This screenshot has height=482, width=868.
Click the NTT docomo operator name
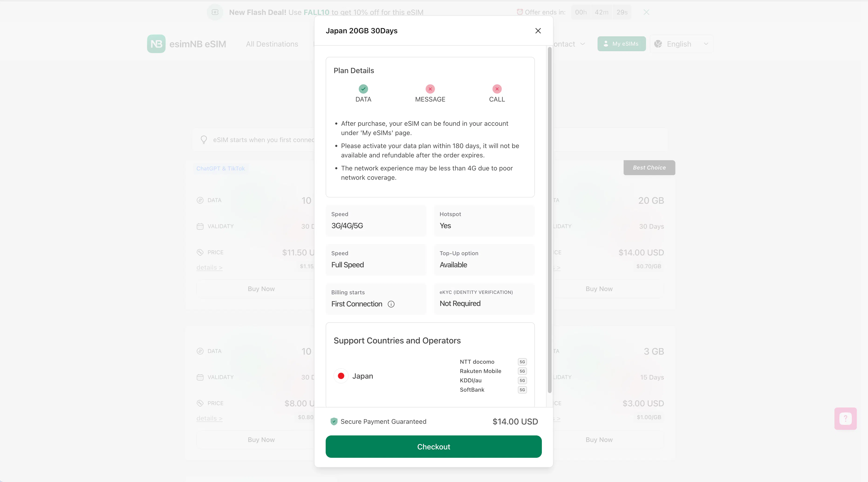[477, 362]
